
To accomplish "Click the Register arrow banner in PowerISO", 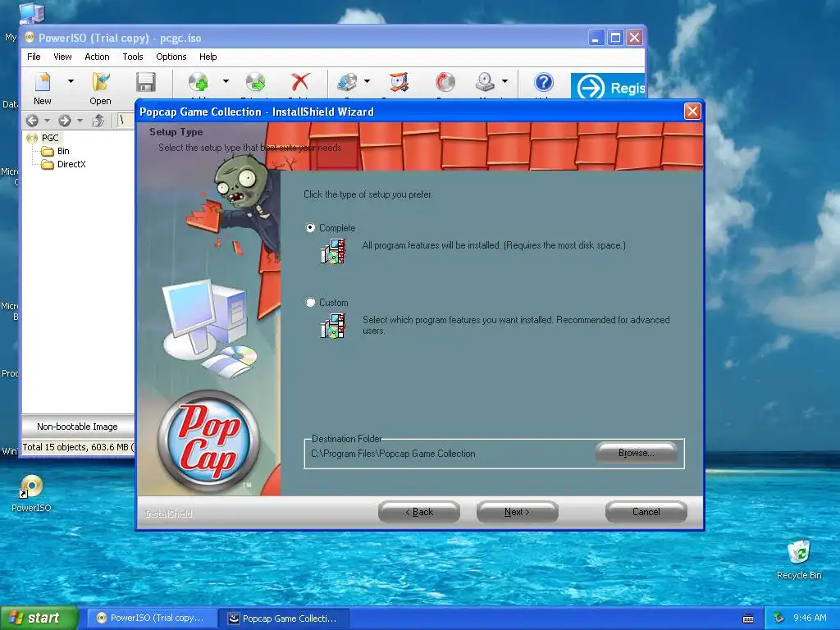I will [608, 86].
